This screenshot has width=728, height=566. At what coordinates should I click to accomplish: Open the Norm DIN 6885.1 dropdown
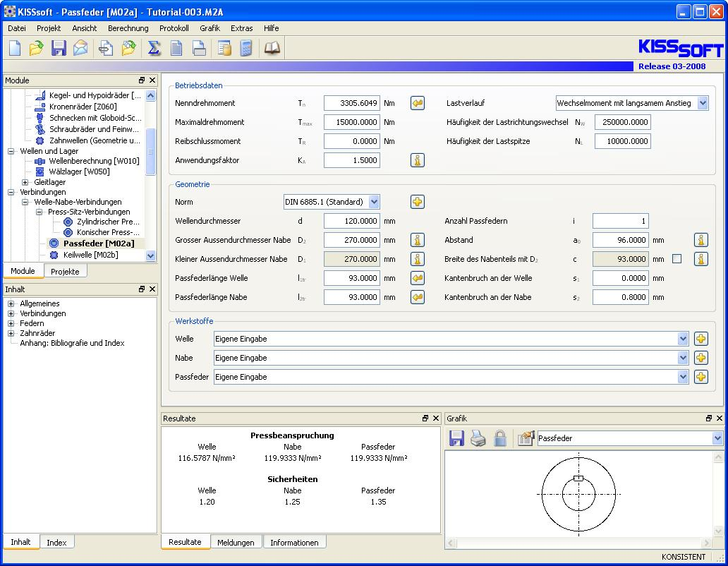pyautogui.click(x=374, y=202)
